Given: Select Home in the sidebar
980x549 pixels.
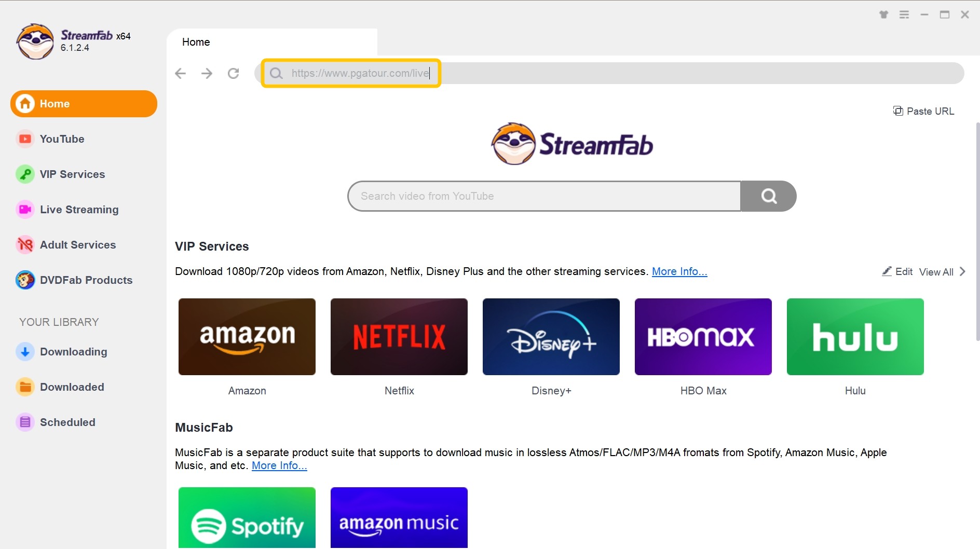Looking at the screenshot, I should 84,104.
